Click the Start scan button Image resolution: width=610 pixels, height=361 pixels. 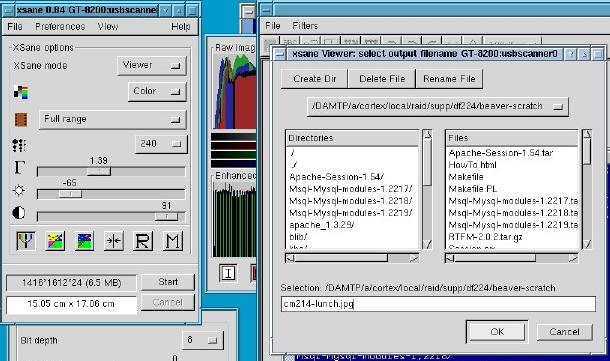pos(168,282)
